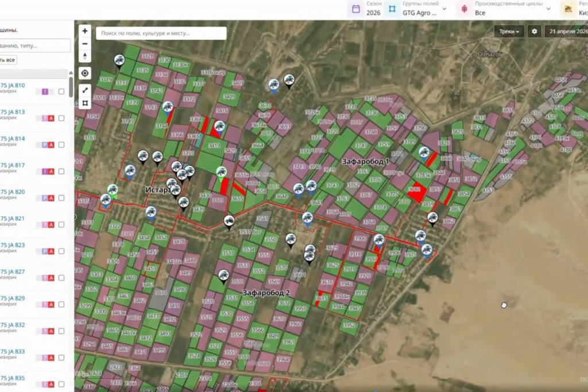
Task: Click the machine list vertical scrollbar
Action: click(x=71, y=87)
